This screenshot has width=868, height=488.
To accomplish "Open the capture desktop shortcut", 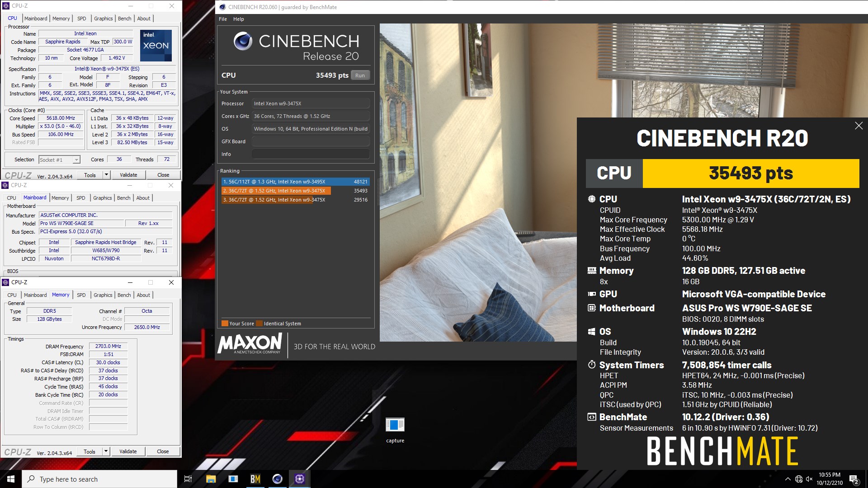I will pyautogui.click(x=395, y=430).
